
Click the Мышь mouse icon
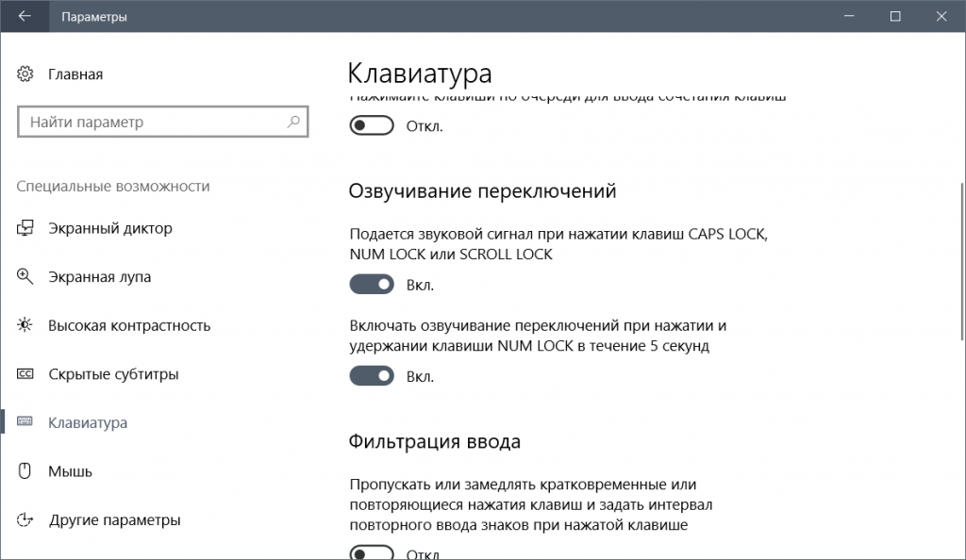(25, 471)
